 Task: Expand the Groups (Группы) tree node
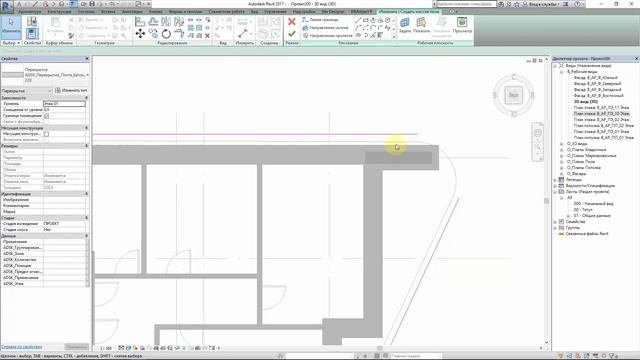click(555, 228)
